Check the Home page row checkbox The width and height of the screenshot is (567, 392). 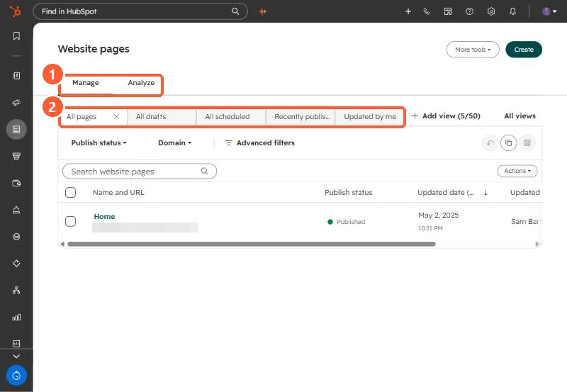coord(70,221)
